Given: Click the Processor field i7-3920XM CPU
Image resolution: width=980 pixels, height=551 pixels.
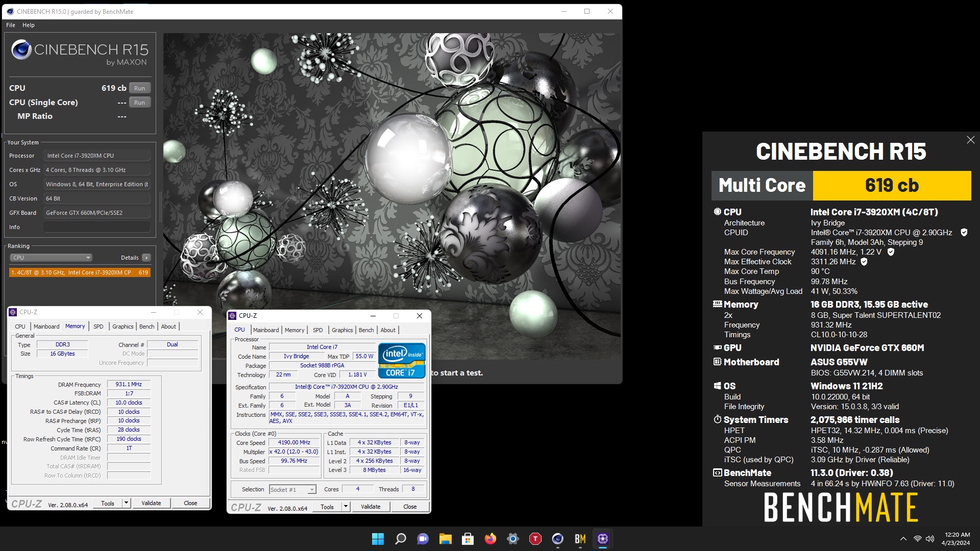Looking at the screenshot, I should pos(97,156).
